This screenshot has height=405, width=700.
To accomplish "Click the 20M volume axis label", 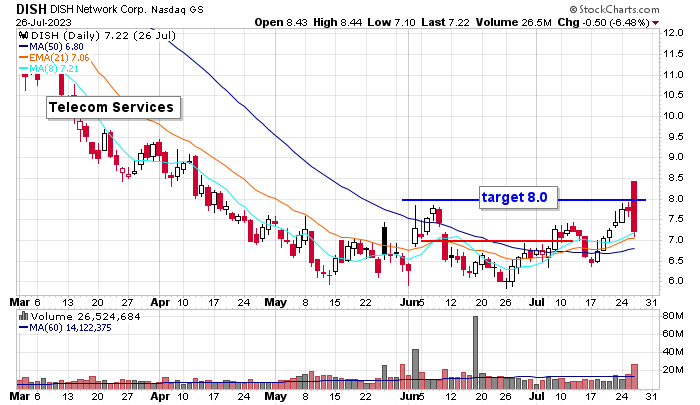I will click(673, 370).
